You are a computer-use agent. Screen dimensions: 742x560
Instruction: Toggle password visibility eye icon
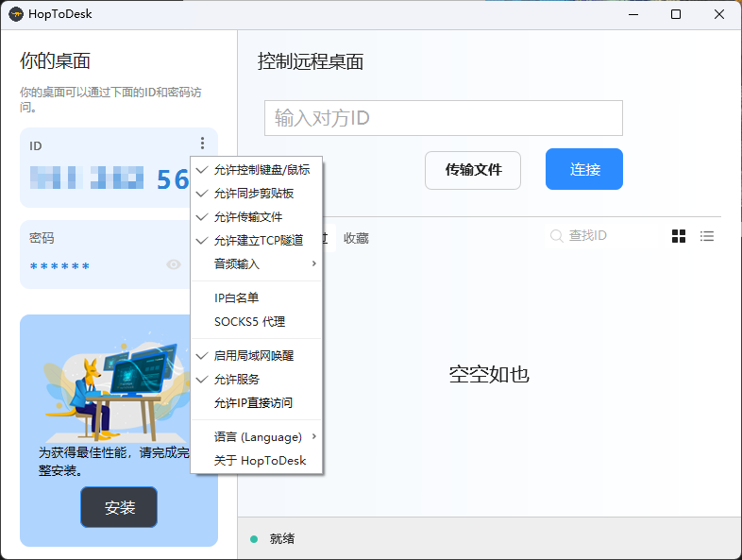pyautogui.click(x=174, y=264)
